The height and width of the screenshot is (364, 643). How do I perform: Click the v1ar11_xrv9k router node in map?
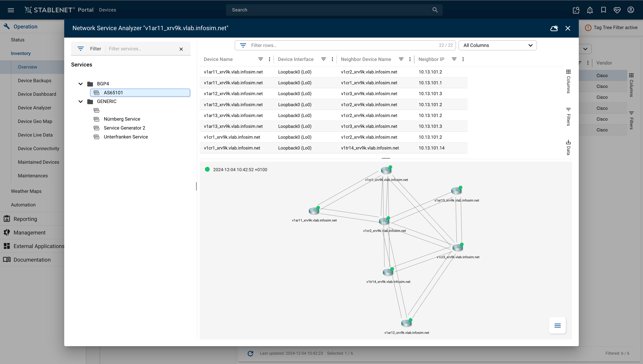coord(314,211)
